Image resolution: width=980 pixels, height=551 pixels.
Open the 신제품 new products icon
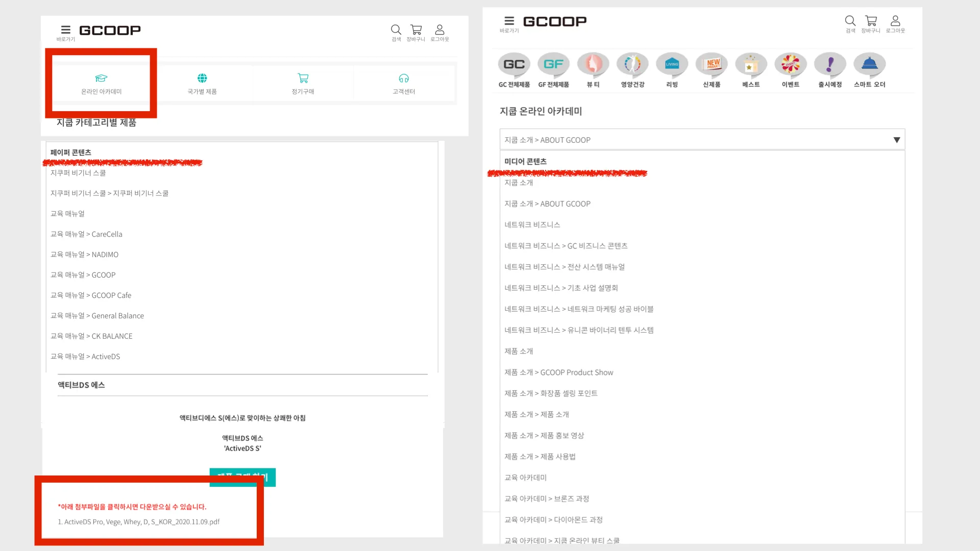point(712,65)
